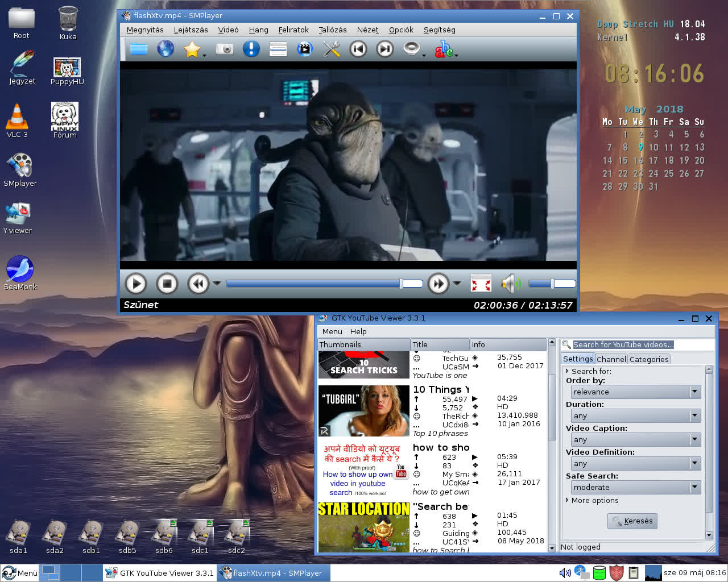Open the Duration dropdown
This screenshot has height=582, width=728.
(x=636, y=415)
